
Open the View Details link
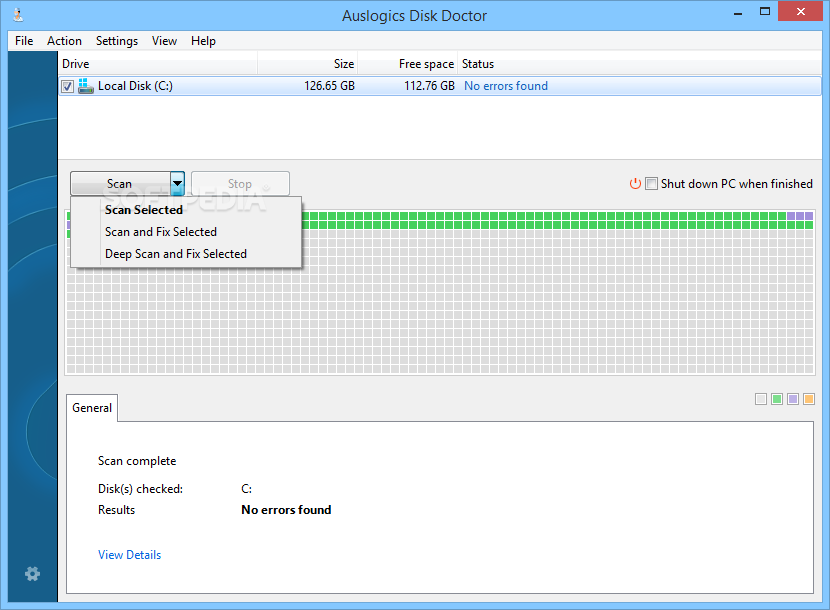[130, 555]
